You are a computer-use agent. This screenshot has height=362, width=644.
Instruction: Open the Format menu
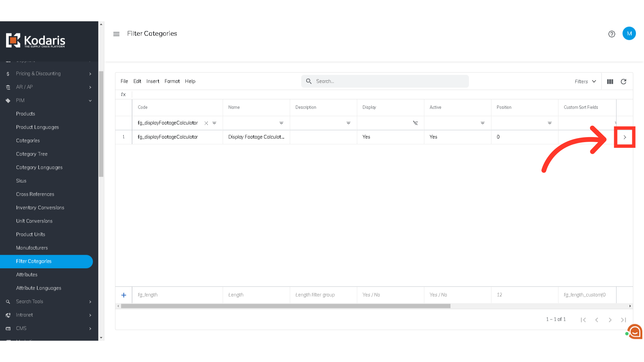pyautogui.click(x=172, y=81)
